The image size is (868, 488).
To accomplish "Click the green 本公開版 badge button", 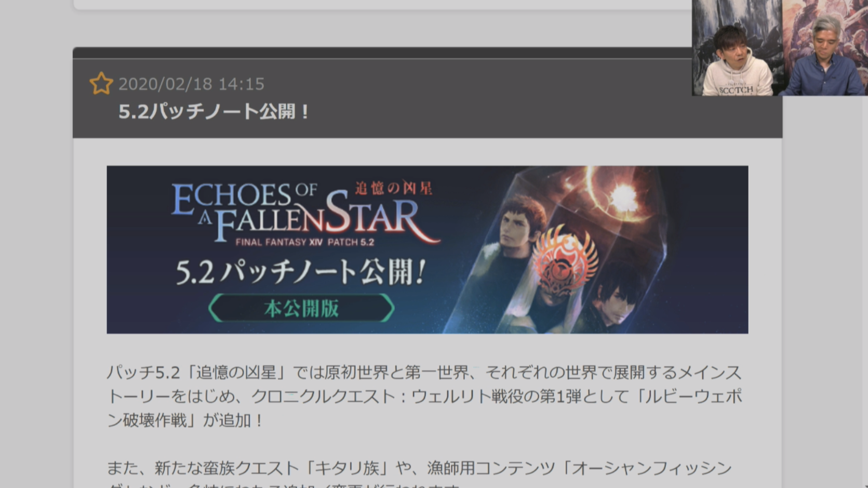I will (301, 308).
